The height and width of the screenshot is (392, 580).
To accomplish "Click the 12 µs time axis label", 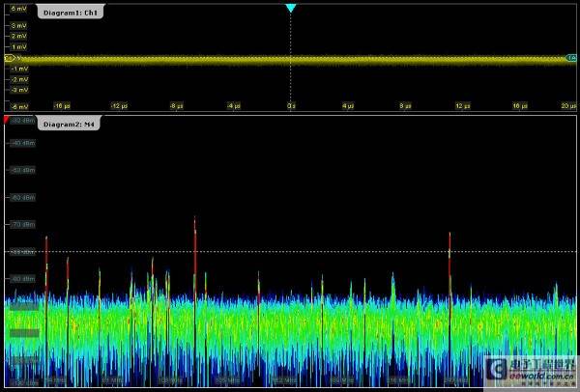I will (462, 106).
